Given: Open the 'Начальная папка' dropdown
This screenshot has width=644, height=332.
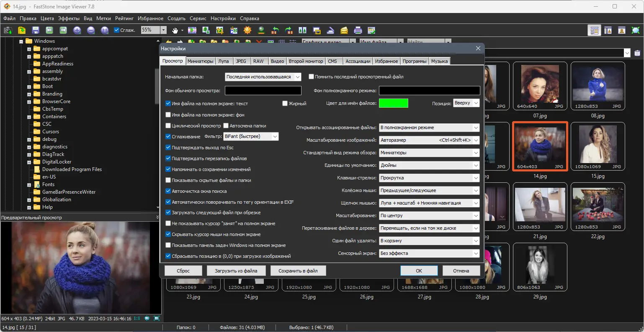Looking at the screenshot, I should click(297, 77).
